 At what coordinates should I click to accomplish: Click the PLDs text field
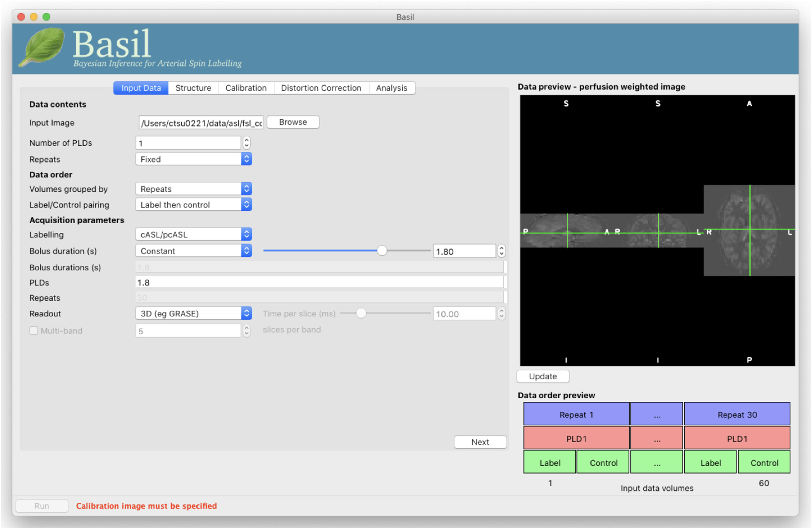(319, 283)
